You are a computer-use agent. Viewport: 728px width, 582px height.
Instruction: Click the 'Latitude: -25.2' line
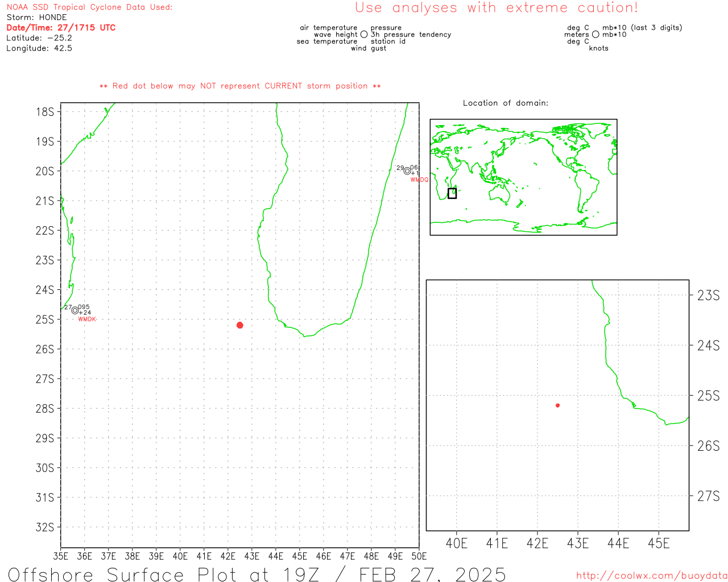pos(39,38)
